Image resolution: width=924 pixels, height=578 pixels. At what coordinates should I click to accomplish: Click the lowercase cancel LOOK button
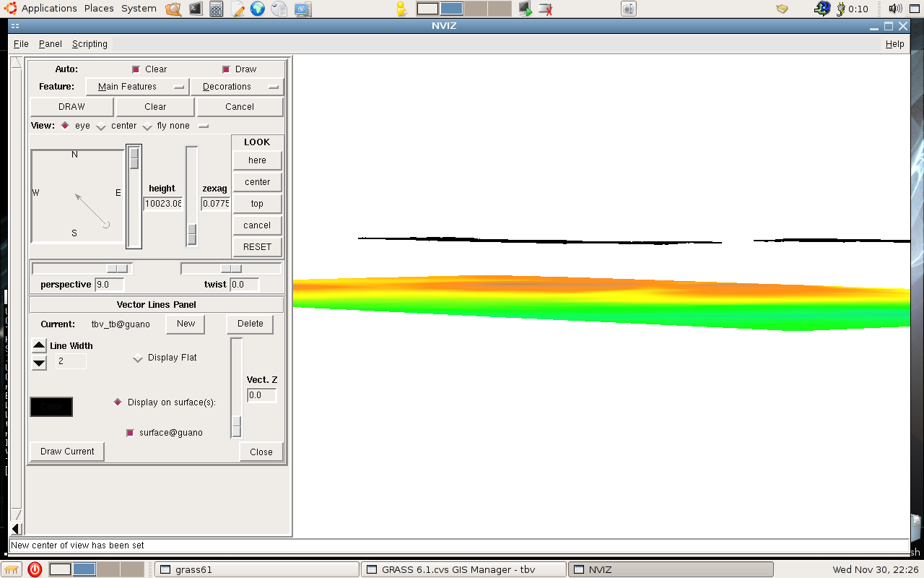coord(257,225)
